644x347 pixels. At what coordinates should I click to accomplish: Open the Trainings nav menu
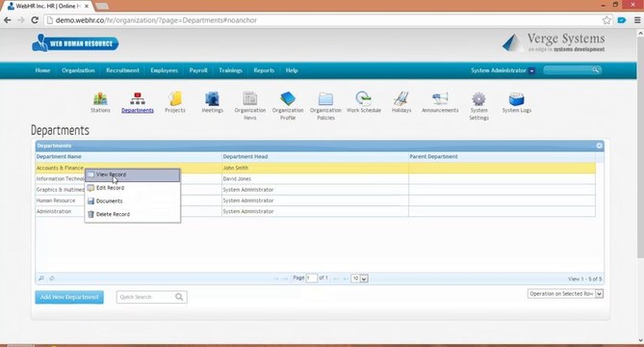[230, 70]
